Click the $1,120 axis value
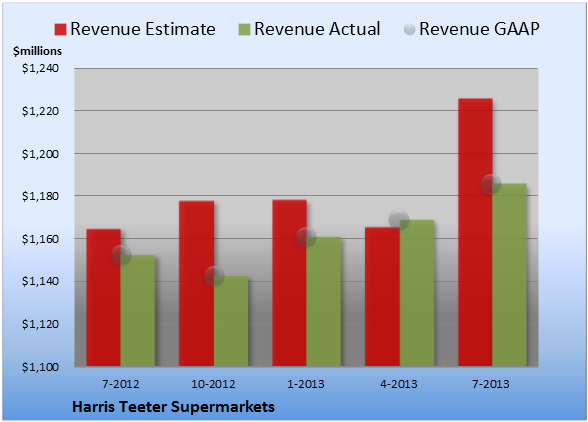This screenshot has width=588, height=422. point(40,324)
